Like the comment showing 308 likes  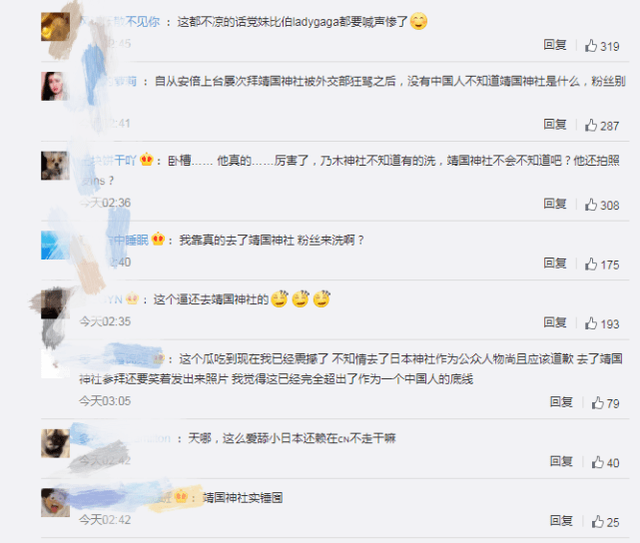click(x=591, y=204)
